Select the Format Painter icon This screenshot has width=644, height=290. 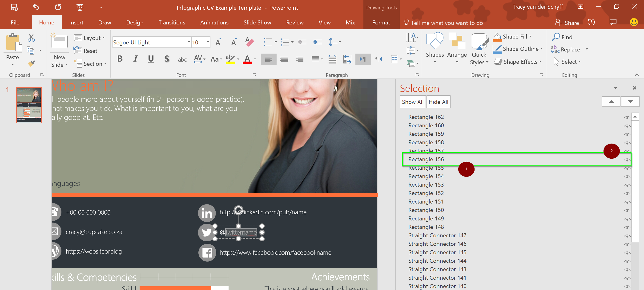31,63
